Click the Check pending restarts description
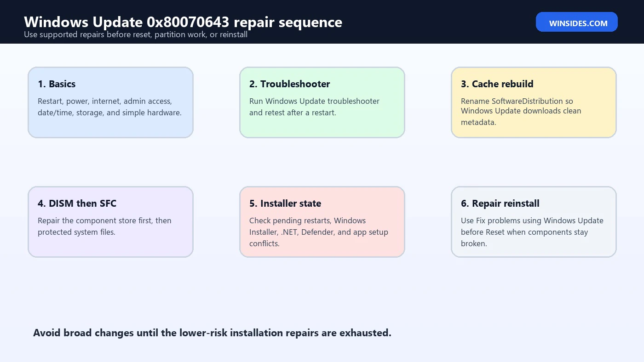The width and height of the screenshot is (644, 362). click(x=319, y=232)
